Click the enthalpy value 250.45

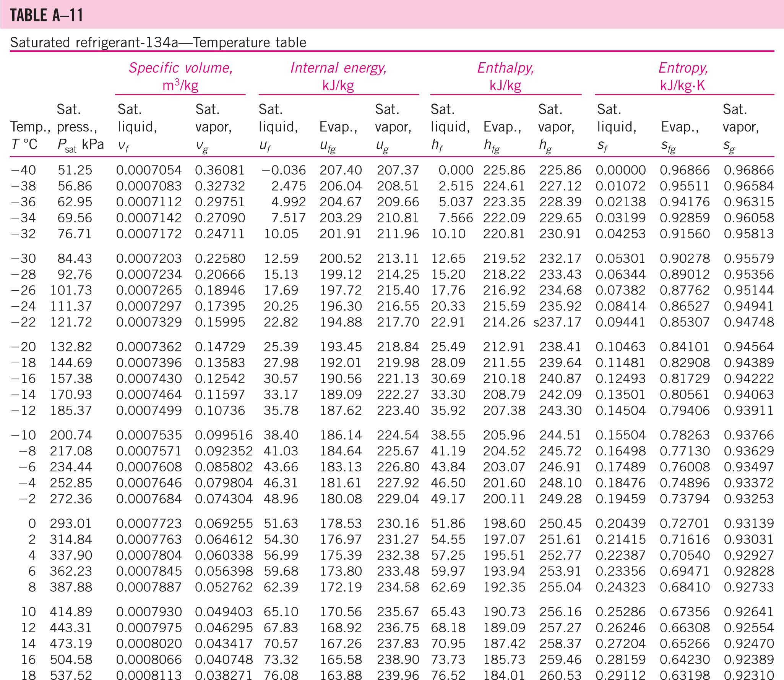(x=560, y=524)
